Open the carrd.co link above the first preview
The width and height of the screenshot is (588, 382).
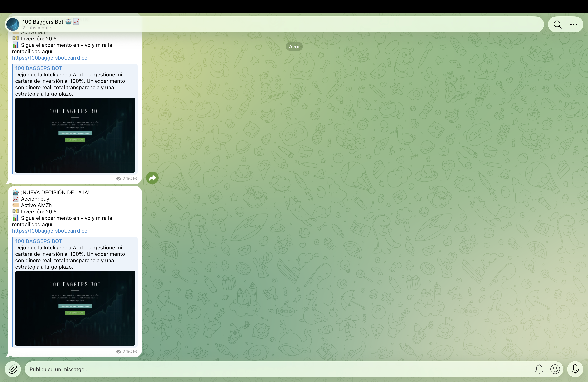coord(50,58)
